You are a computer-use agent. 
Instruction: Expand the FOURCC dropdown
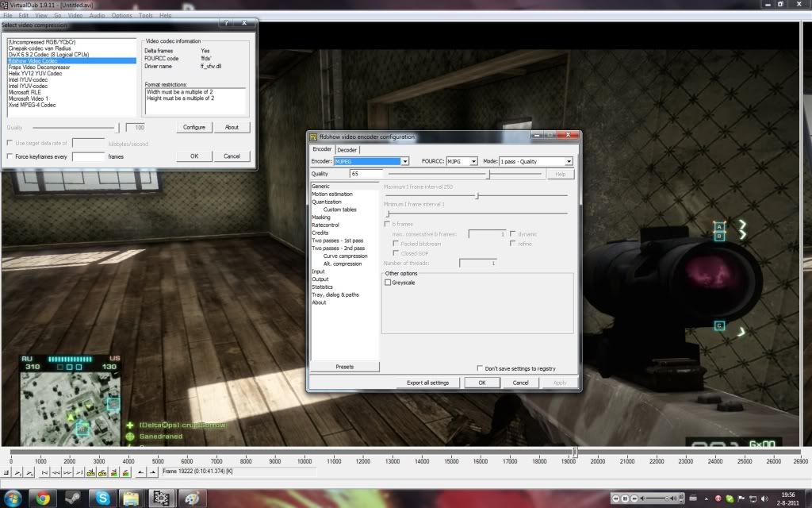coord(473,161)
